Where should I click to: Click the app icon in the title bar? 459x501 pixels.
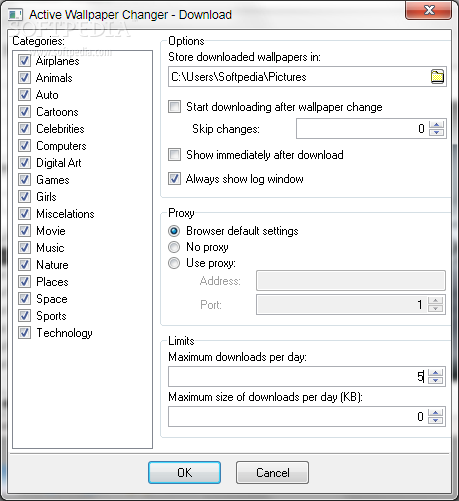(15, 15)
